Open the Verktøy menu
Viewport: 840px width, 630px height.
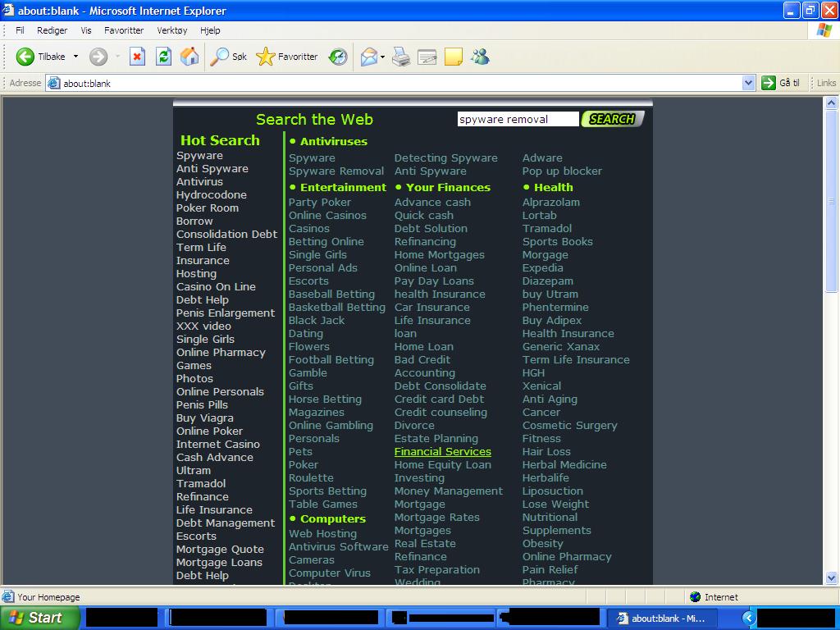172,30
